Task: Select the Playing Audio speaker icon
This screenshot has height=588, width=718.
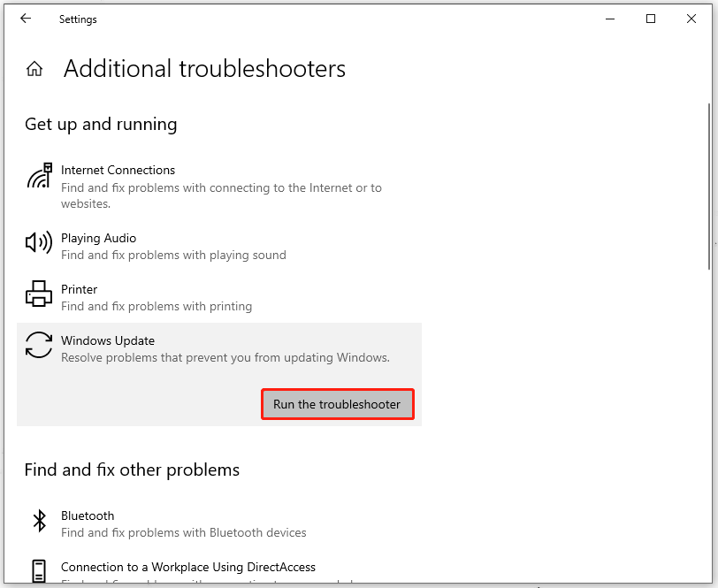Action: 39,241
